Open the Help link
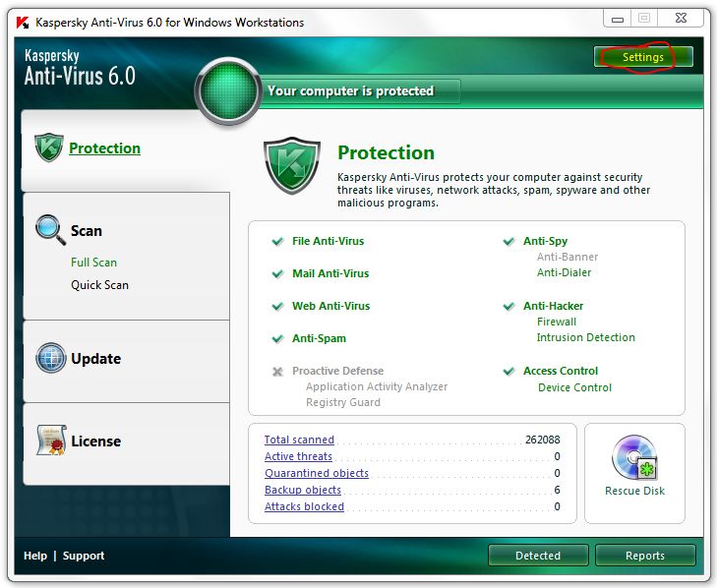The image size is (717, 588). [x=35, y=556]
